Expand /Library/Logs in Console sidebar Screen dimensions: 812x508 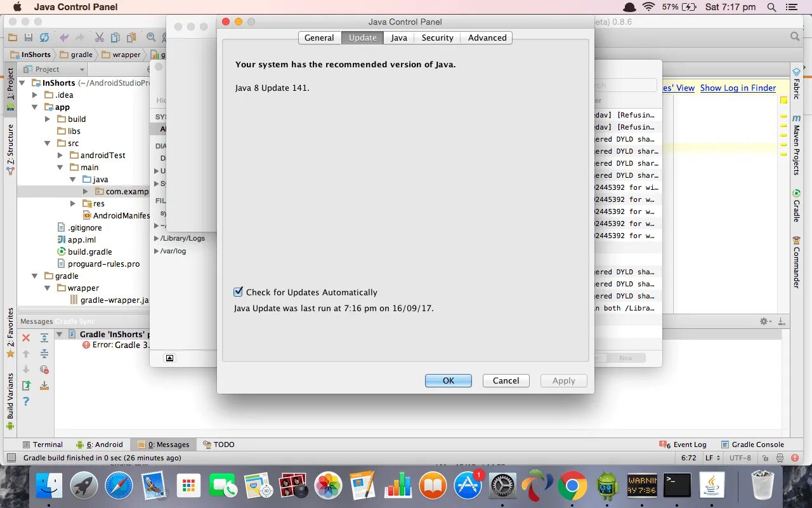157,239
